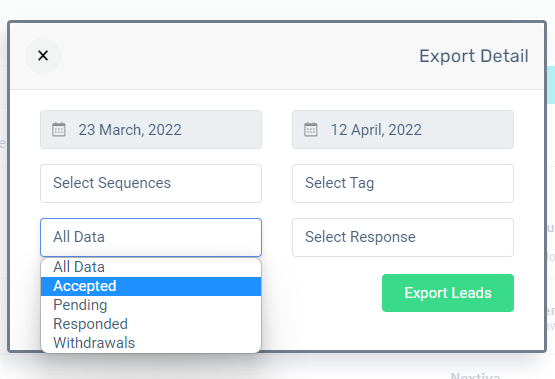Image resolution: width=555 pixels, height=379 pixels.
Task: Click the Export Detail heading text
Action: [x=474, y=56]
